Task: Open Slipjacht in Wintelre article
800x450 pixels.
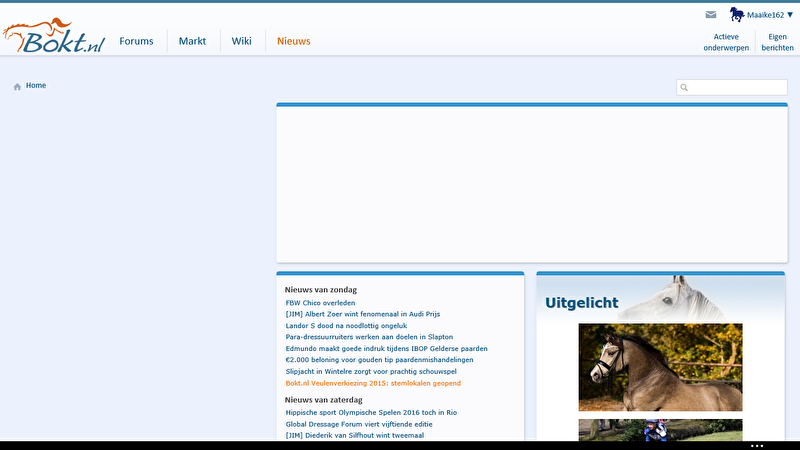Action: pyautogui.click(x=371, y=371)
